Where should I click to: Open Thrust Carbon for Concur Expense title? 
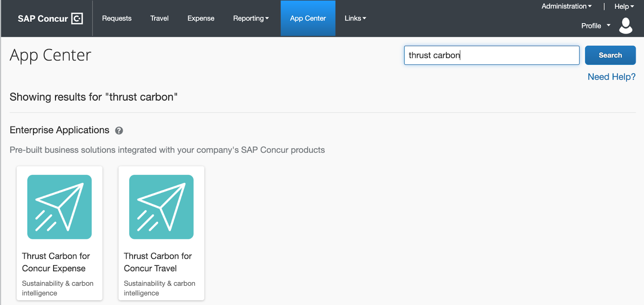click(56, 262)
